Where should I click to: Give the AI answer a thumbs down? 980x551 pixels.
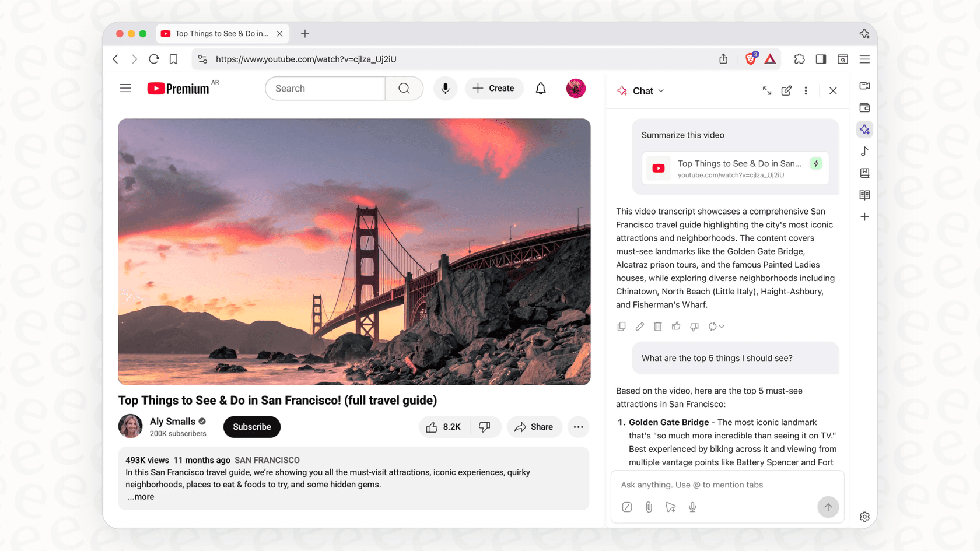(x=694, y=327)
